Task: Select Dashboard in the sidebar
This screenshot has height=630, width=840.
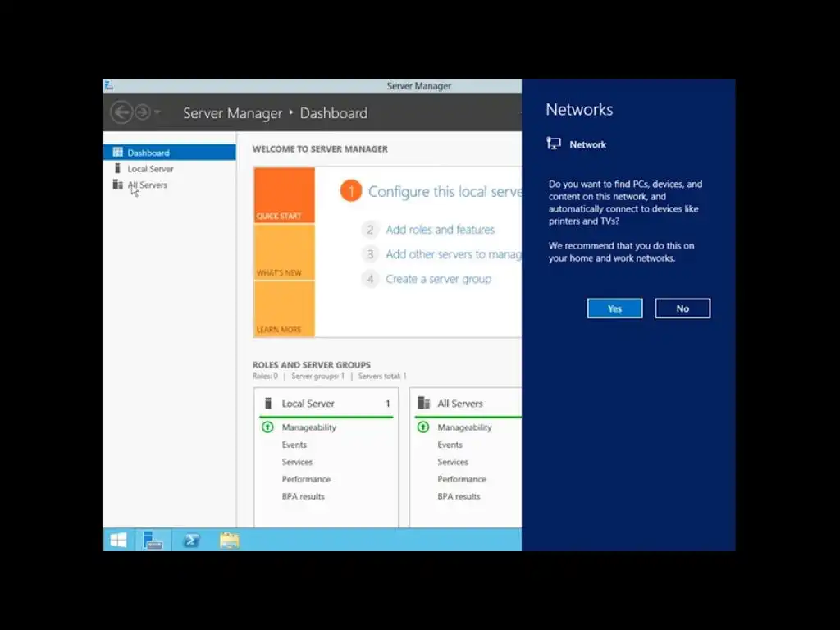Action: point(169,152)
